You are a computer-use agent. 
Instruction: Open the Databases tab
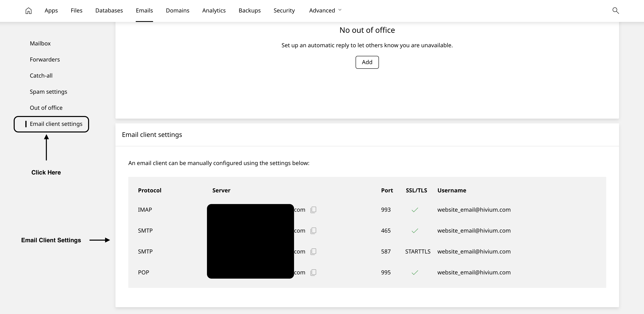(109, 10)
